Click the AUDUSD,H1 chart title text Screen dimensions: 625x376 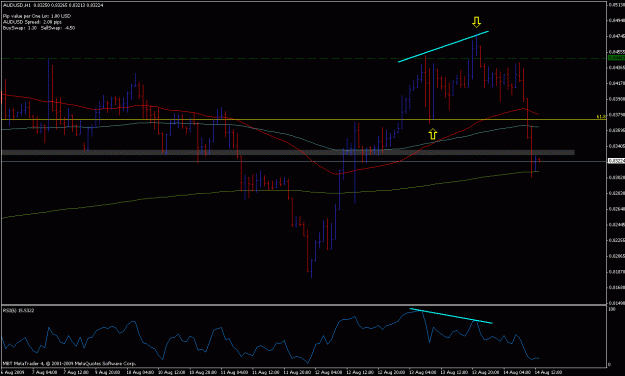pyautogui.click(x=16, y=5)
